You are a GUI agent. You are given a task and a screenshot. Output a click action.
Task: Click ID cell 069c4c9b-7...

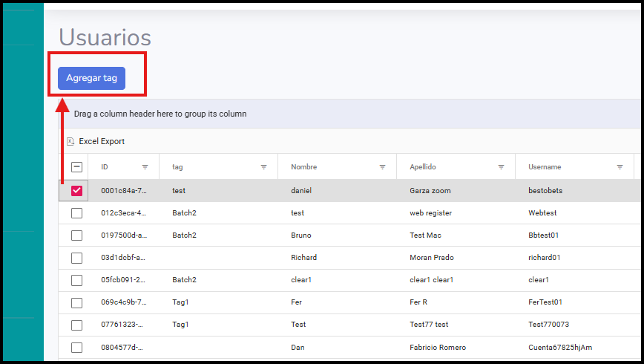tap(124, 302)
